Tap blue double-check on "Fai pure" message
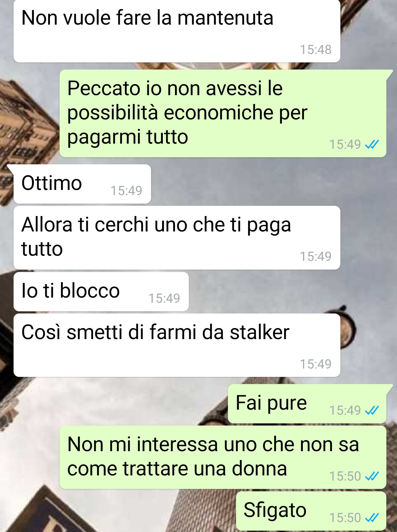This screenshot has height=532, width=397. click(372, 410)
